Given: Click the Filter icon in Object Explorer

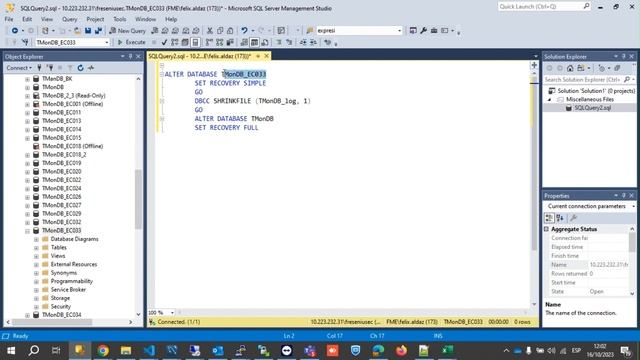Looking at the screenshot, I should pyautogui.click(x=70, y=68).
